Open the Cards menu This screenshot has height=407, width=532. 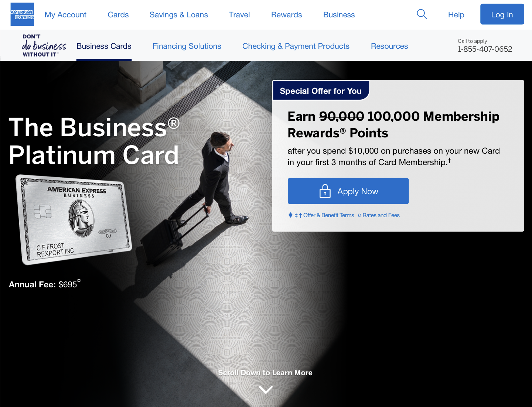(x=118, y=15)
